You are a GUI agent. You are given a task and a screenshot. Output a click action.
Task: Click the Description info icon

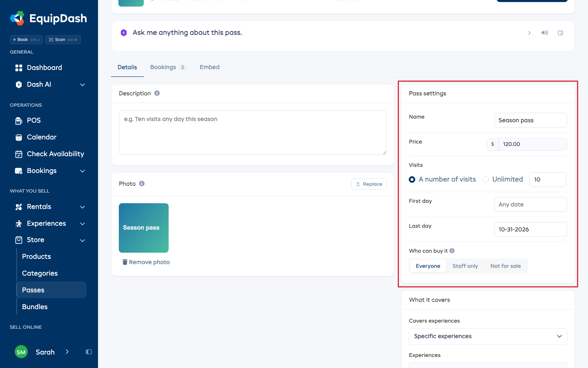157,93
